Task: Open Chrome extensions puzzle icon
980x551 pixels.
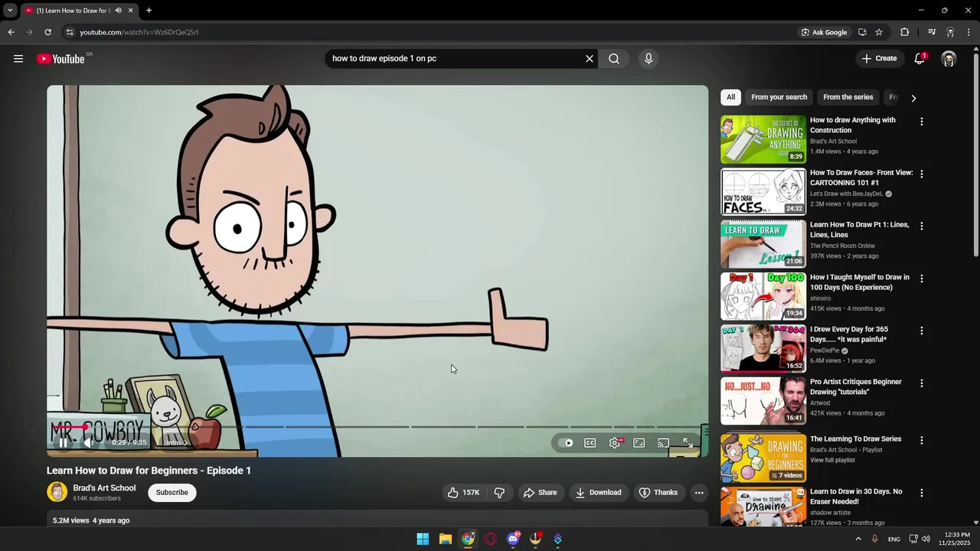Action: [904, 32]
